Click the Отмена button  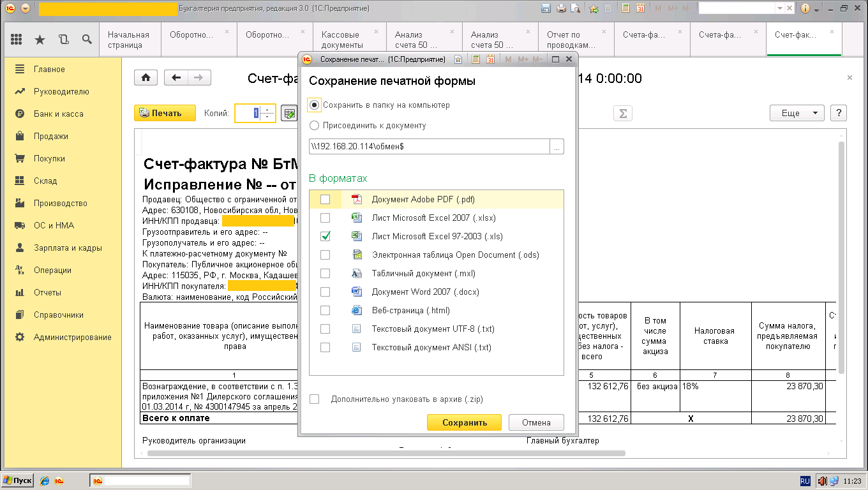point(536,422)
